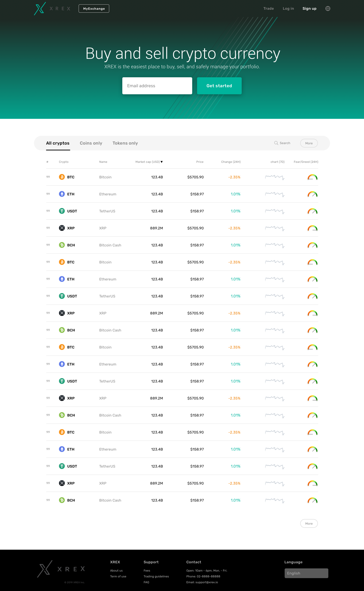364x591 pixels.
Task: Switch to the Tokens only tab
Action: [125, 143]
